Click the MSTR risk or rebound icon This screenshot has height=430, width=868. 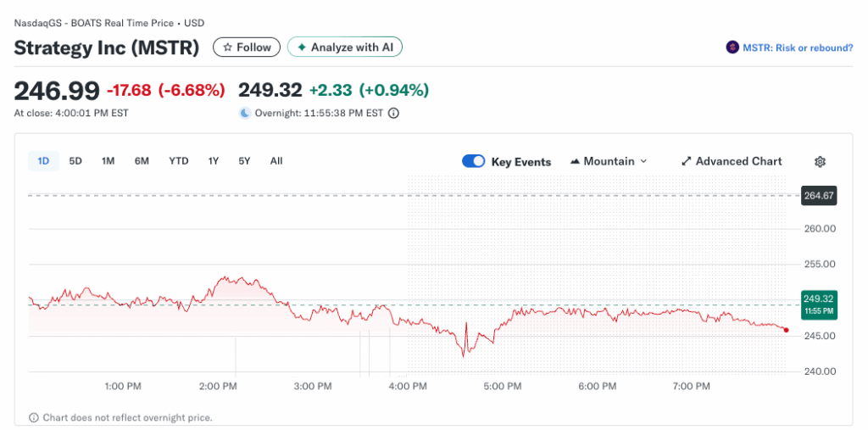pyautogui.click(x=732, y=47)
